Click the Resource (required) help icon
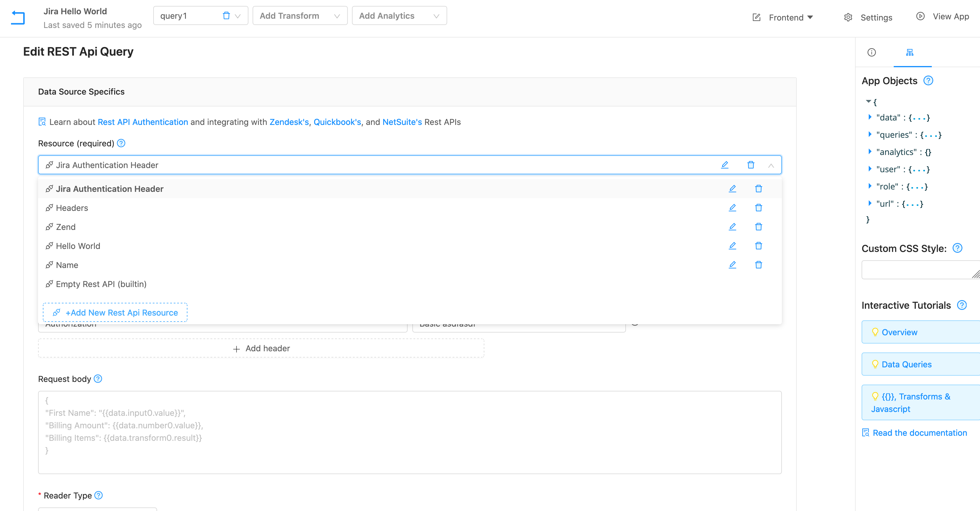The width and height of the screenshot is (980, 511). pos(121,143)
